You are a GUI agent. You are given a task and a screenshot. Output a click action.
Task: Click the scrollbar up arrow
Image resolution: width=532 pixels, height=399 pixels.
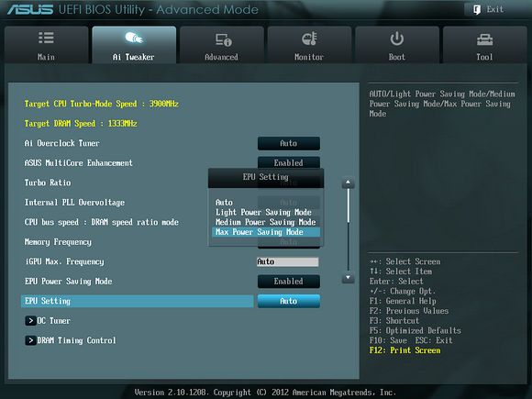tap(349, 183)
